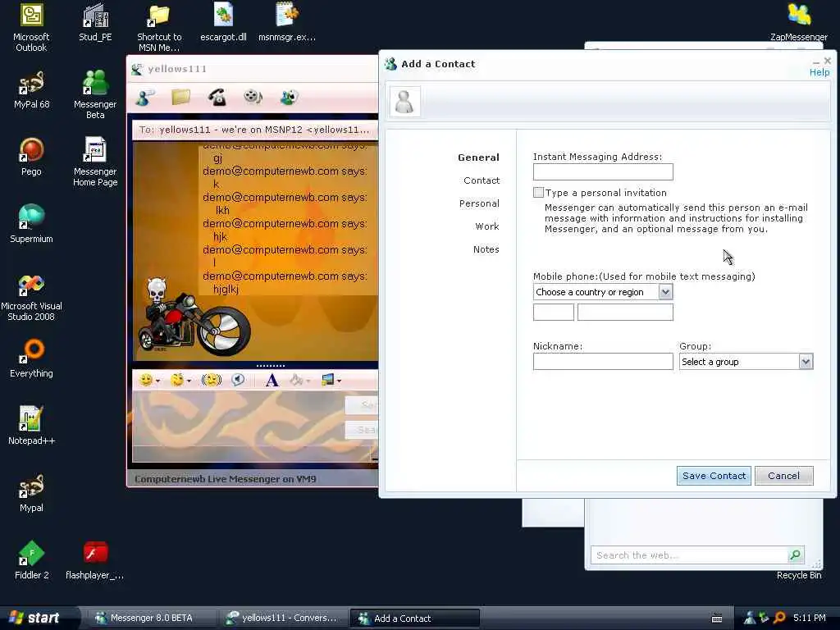Click web search magnifier button in Messenger
The width and height of the screenshot is (840, 630).
point(796,555)
